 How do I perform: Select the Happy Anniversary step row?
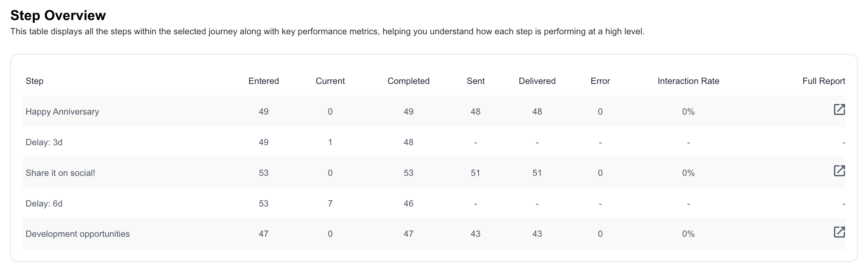click(434, 111)
